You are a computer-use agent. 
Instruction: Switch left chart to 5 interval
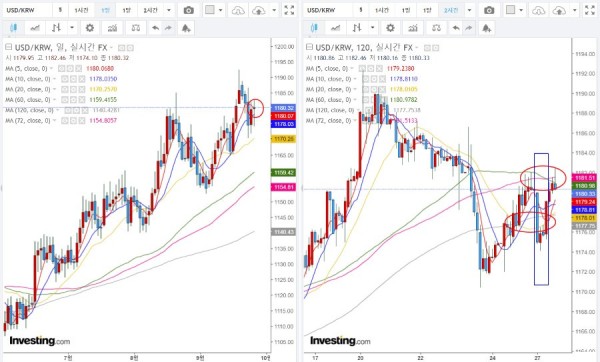click(60, 10)
